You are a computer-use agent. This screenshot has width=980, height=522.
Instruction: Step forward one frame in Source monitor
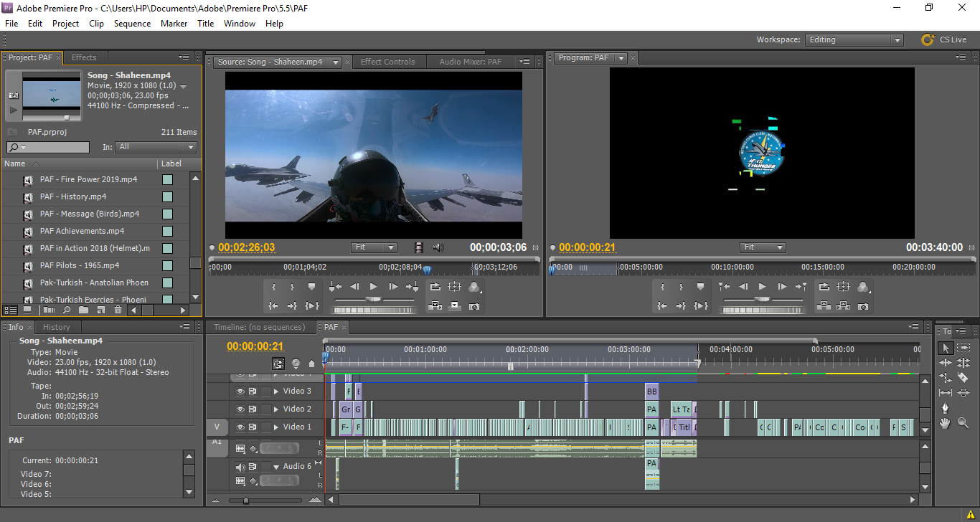[x=392, y=287]
